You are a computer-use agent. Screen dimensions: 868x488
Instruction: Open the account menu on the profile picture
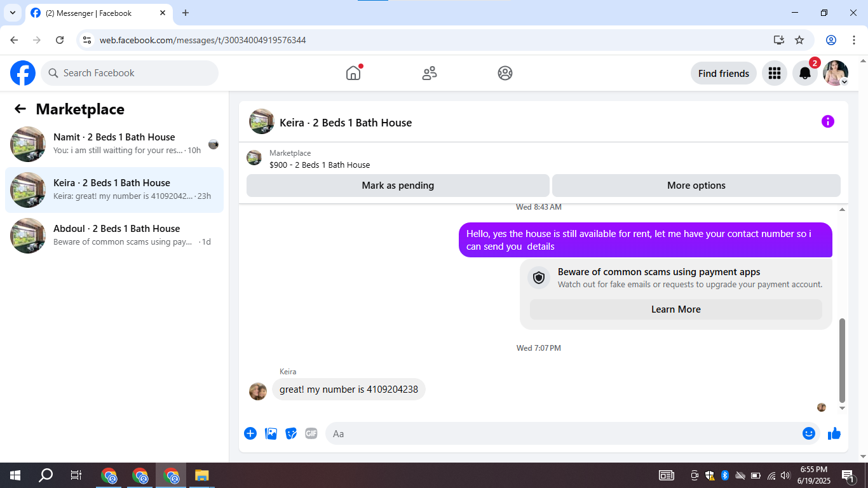click(836, 73)
